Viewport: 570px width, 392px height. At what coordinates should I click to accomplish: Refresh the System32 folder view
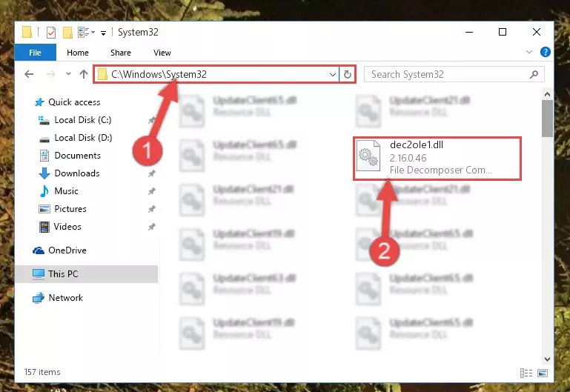pyautogui.click(x=347, y=75)
